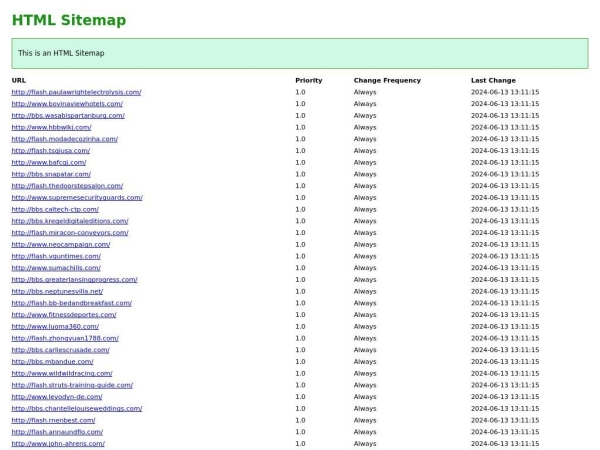Click 'Always' in the fitnessdeportes row

tap(365, 315)
